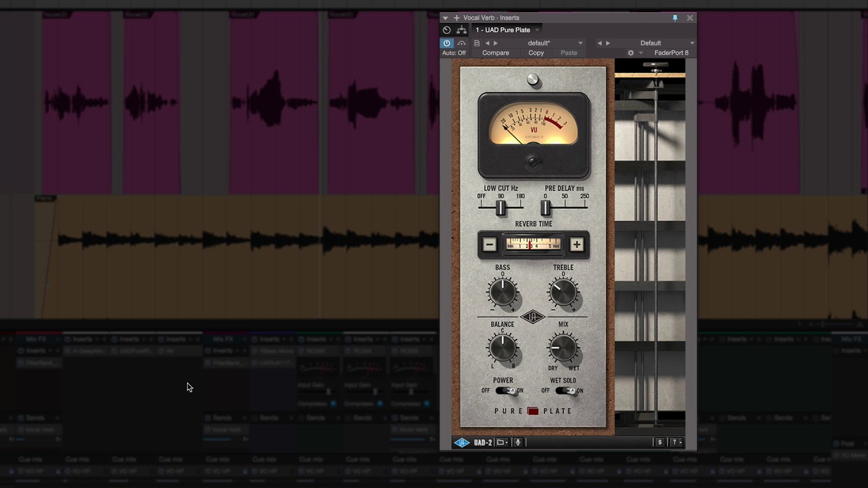Viewport: 868px width, 488px height.
Task: Click the dollar sign buy icon
Action: pos(660,443)
